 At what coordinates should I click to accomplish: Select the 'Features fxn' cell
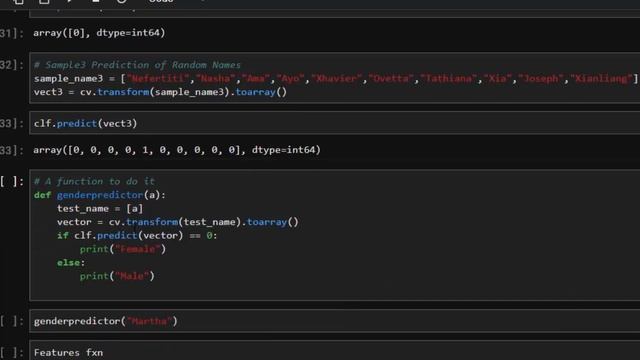point(335,351)
